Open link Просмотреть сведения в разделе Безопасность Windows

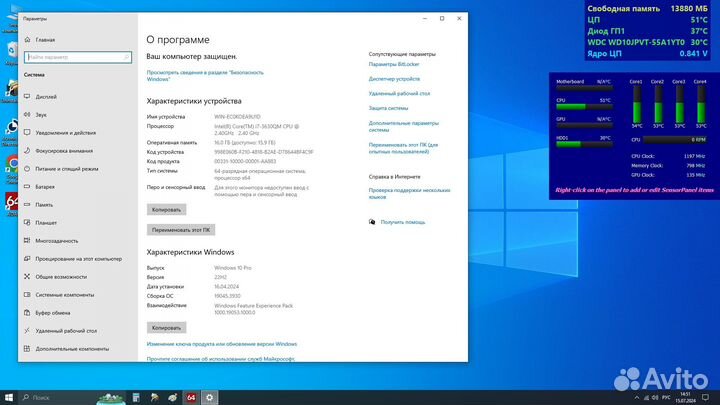(x=205, y=76)
